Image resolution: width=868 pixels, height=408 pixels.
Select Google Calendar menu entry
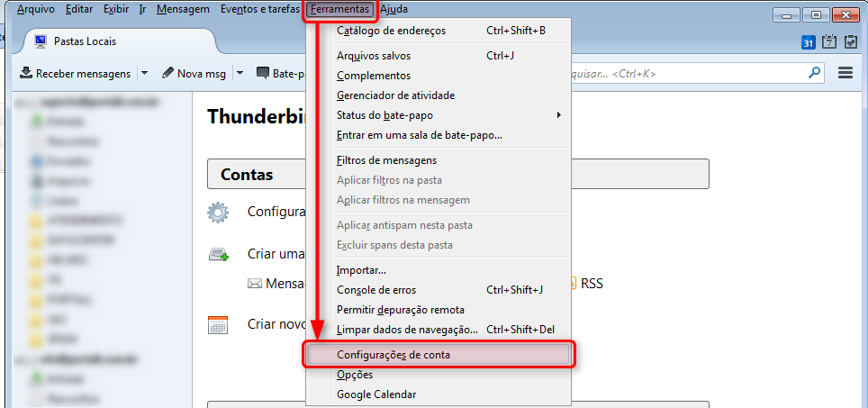(x=438, y=394)
